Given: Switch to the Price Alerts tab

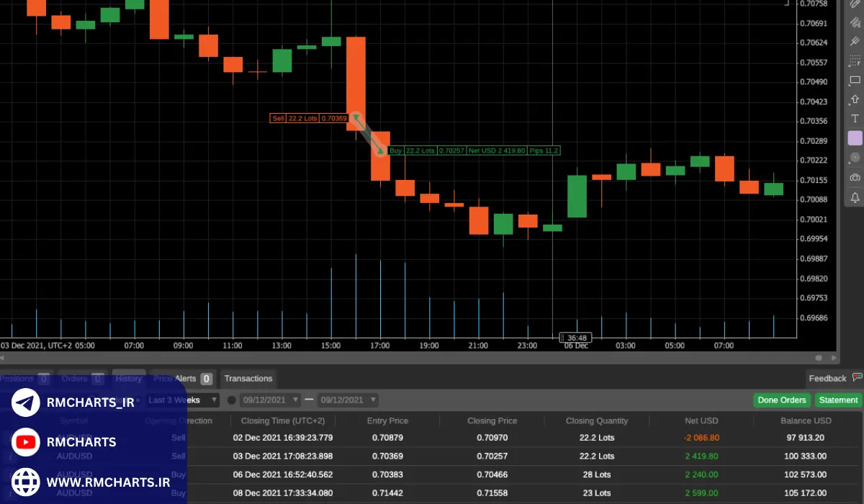Looking at the screenshot, I should tap(174, 379).
